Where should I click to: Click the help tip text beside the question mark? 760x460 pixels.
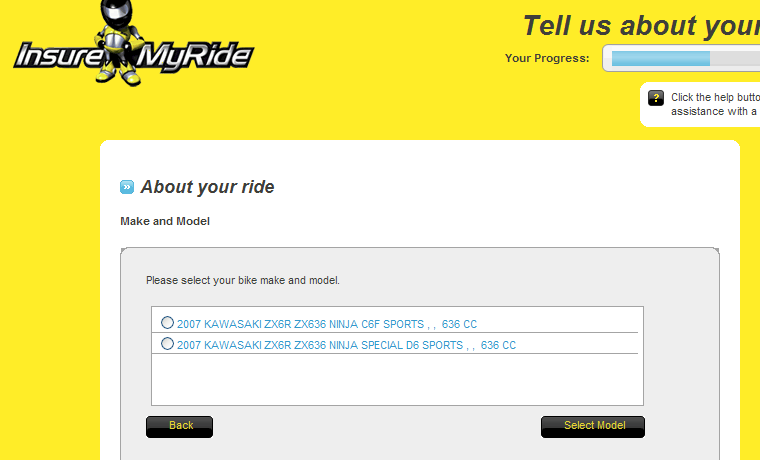tap(713, 104)
